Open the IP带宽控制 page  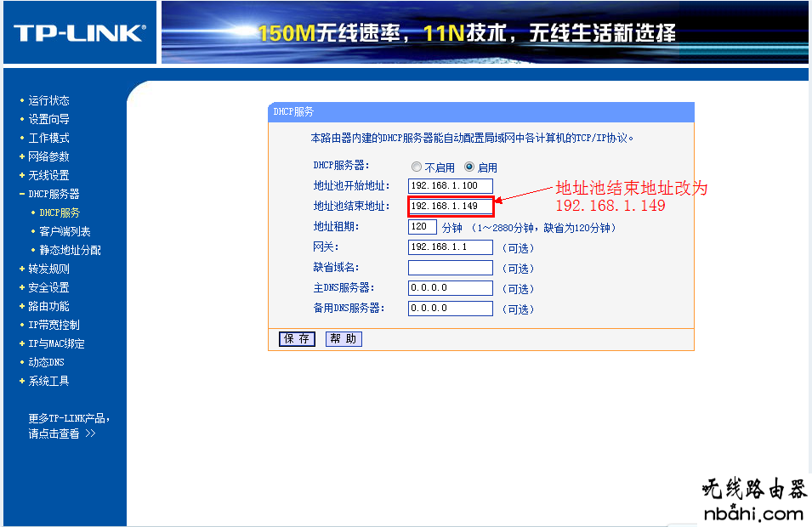pos(54,325)
